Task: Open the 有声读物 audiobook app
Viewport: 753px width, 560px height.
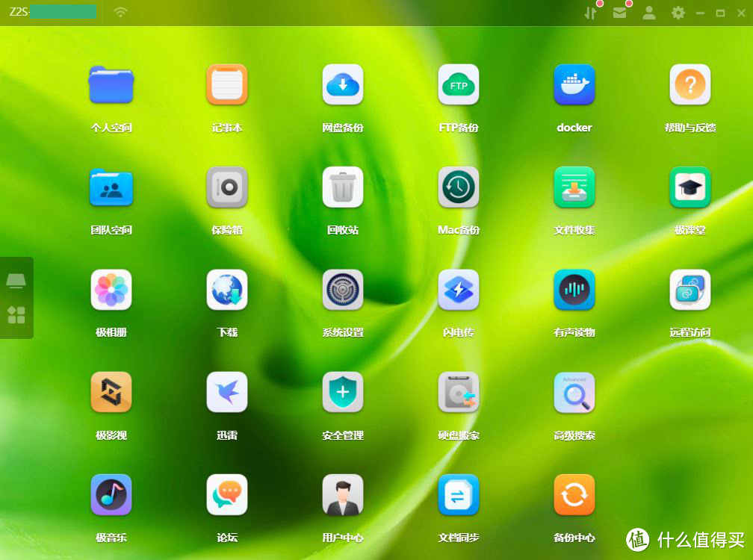Action: (574, 290)
